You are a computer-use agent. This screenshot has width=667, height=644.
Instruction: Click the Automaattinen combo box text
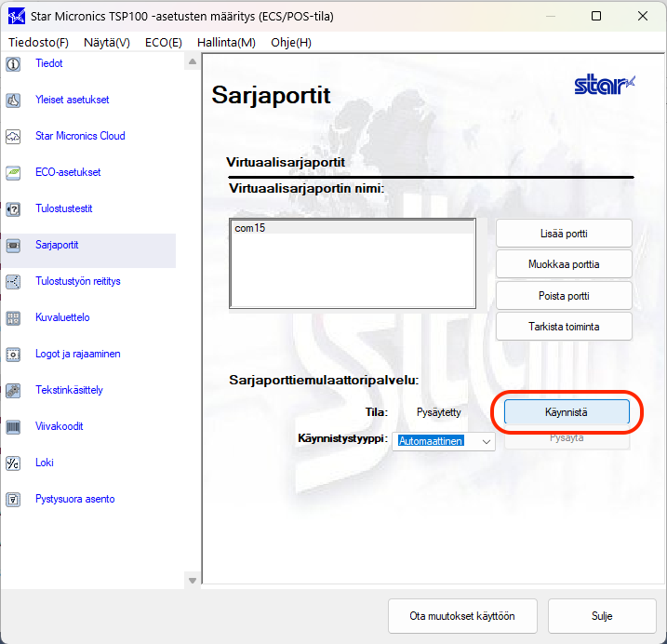431,441
